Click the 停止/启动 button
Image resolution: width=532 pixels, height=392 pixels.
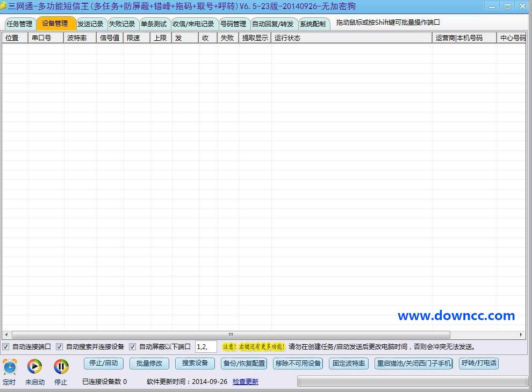coord(103,364)
